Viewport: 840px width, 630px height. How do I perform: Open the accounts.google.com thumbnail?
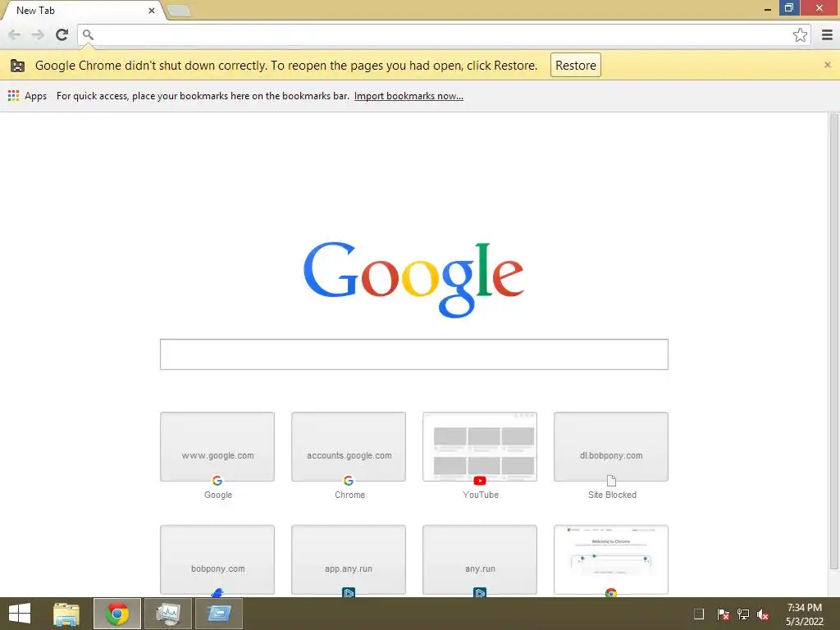(x=349, y=447)
